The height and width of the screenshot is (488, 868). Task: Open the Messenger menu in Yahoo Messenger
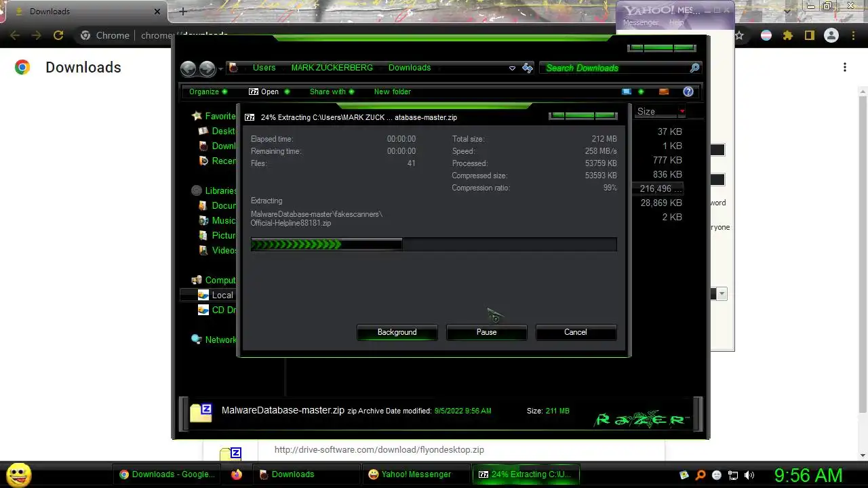coord(640,22)
